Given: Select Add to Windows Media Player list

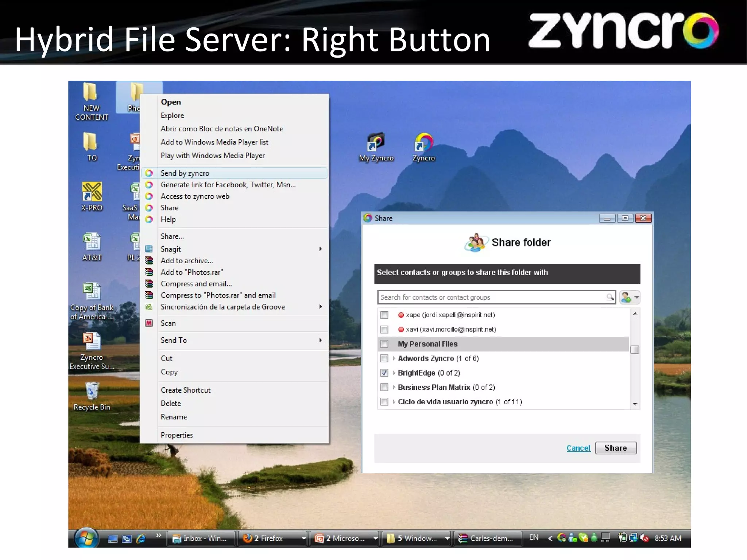Looking at the screenshot, I should coord(235,142).
